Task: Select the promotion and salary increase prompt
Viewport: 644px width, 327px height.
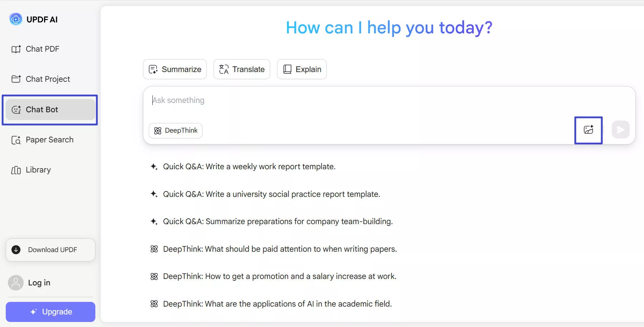Action: click(280, 276)
